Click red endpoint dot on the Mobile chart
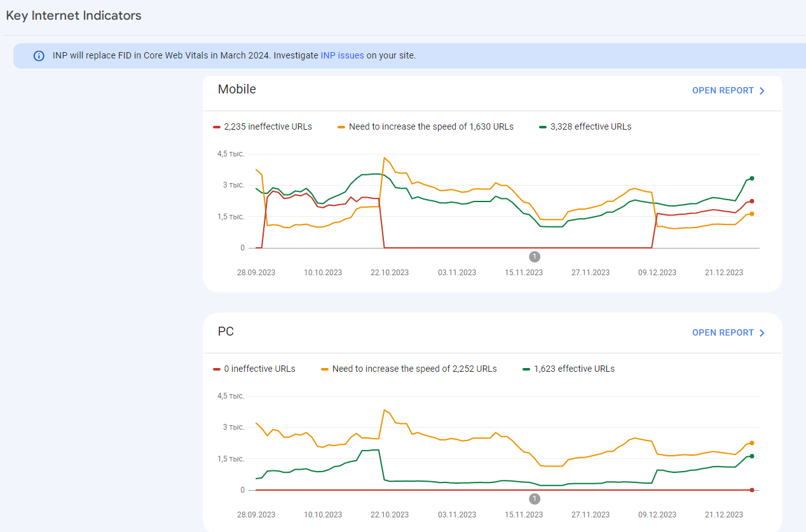This screenshot has height=532, width=806. point(752,201)
